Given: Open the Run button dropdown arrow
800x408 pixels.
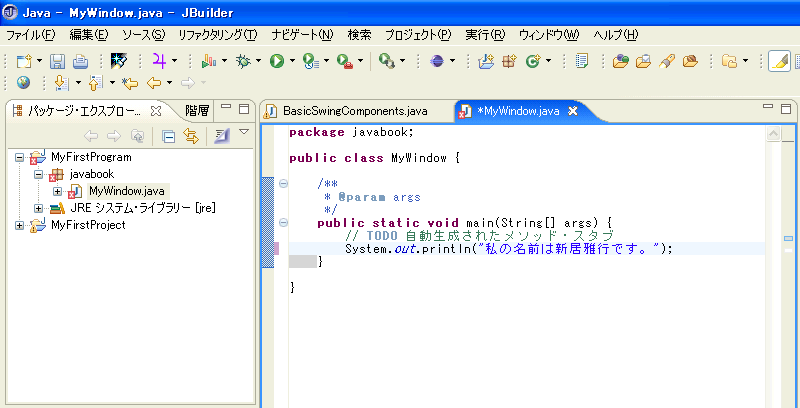Looking at the screenshot, I should click(292, 62).
